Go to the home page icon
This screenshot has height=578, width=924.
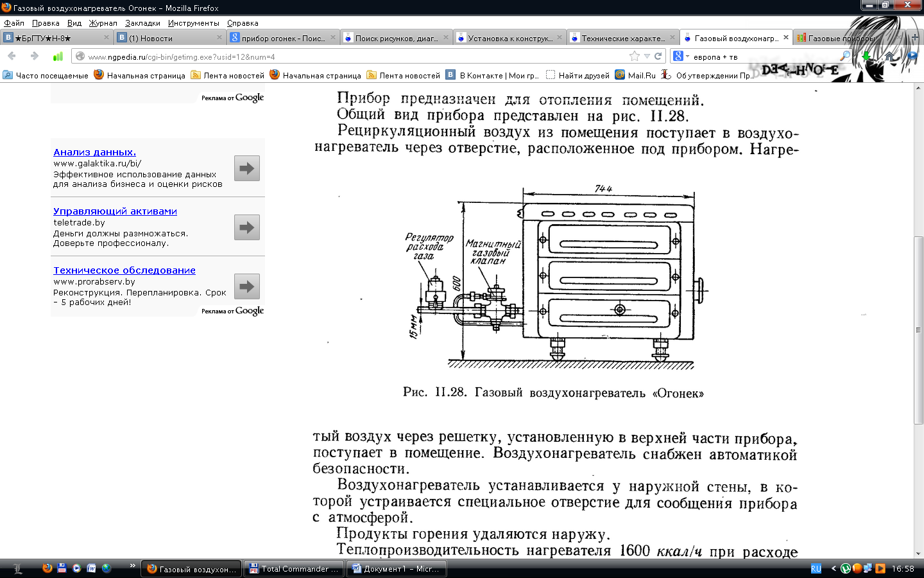889,57
